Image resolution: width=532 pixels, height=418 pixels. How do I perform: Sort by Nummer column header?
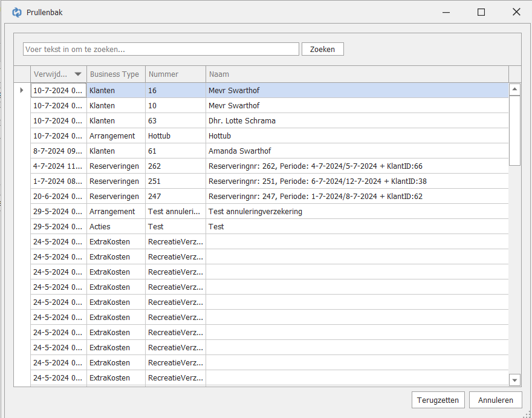coord(175,74)
